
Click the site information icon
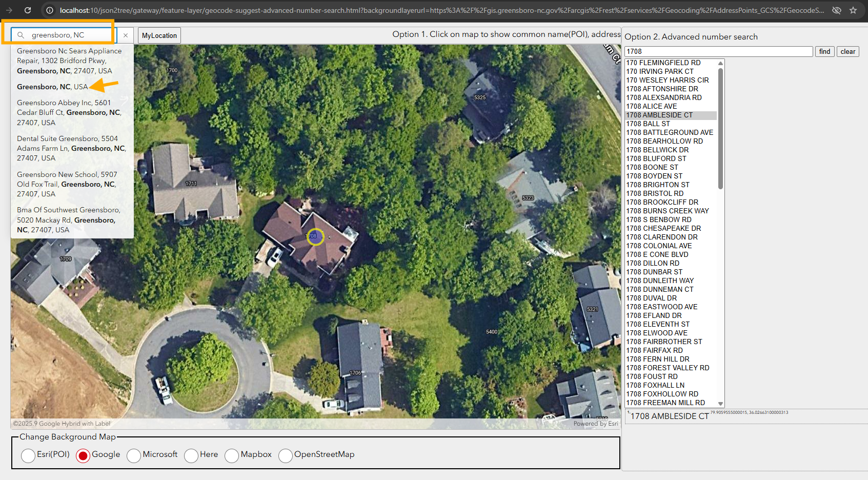click(49, 10)
